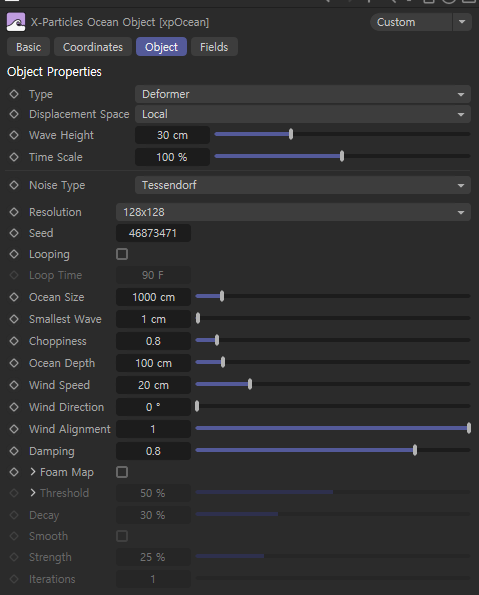This screenshot has width=479, height=595.
Task: Click the Wind Alignment value field
Action: coord(153,429)
